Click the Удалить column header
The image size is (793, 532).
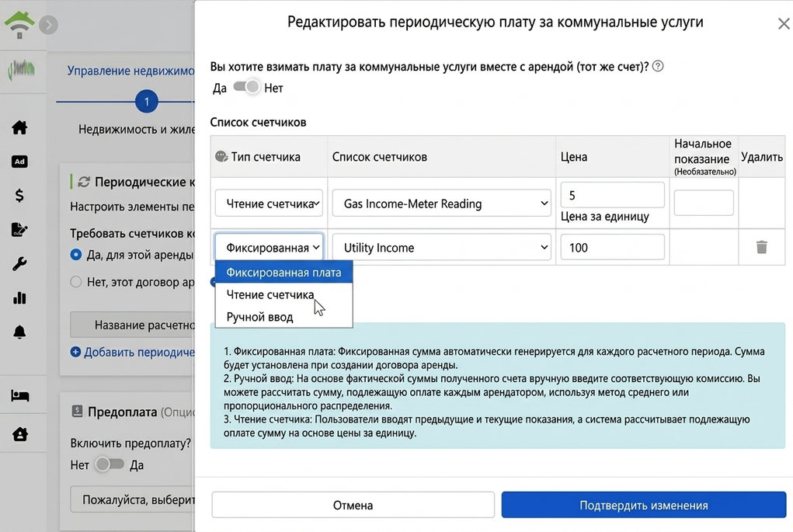[x=762, y=157]
